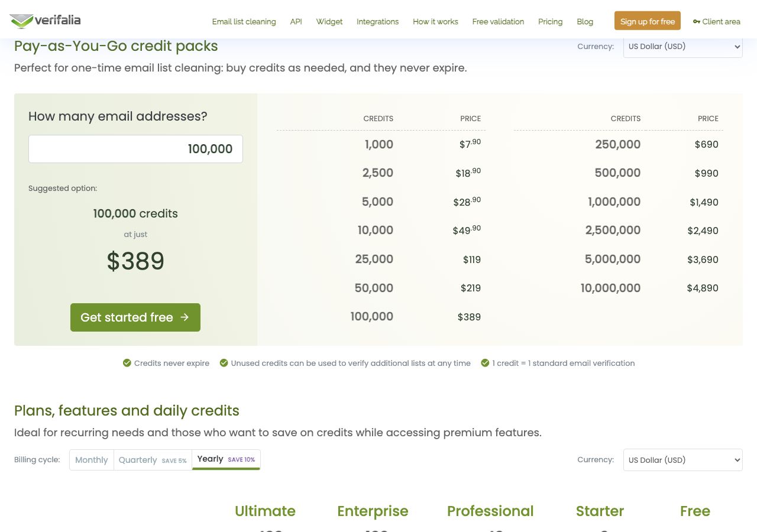
Task: Select Quarterly billing cycle
Action: click(153, 460)
